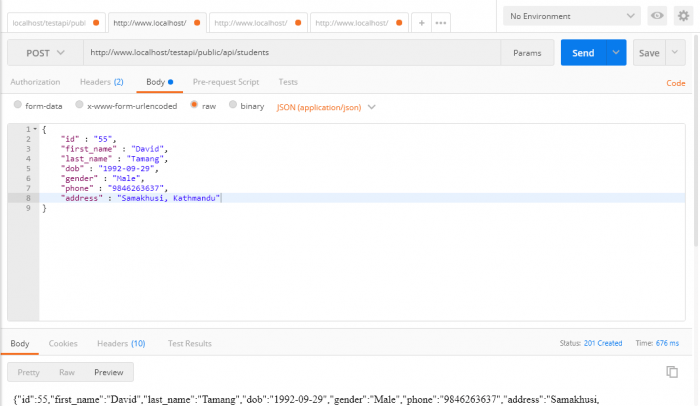Open the Send button dropdown arrow
The width and height of the screenshot is (700, 406).
616,53
